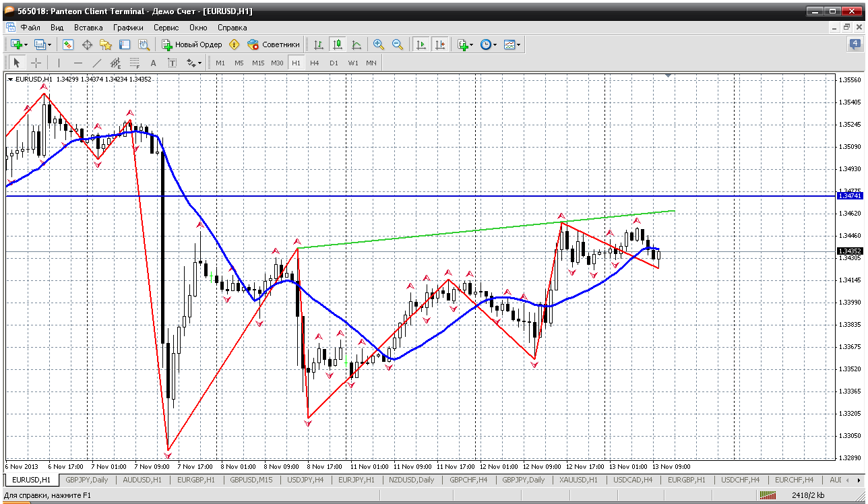
Task: Switch chart to line chart mode
Action: tap(356, 44)
